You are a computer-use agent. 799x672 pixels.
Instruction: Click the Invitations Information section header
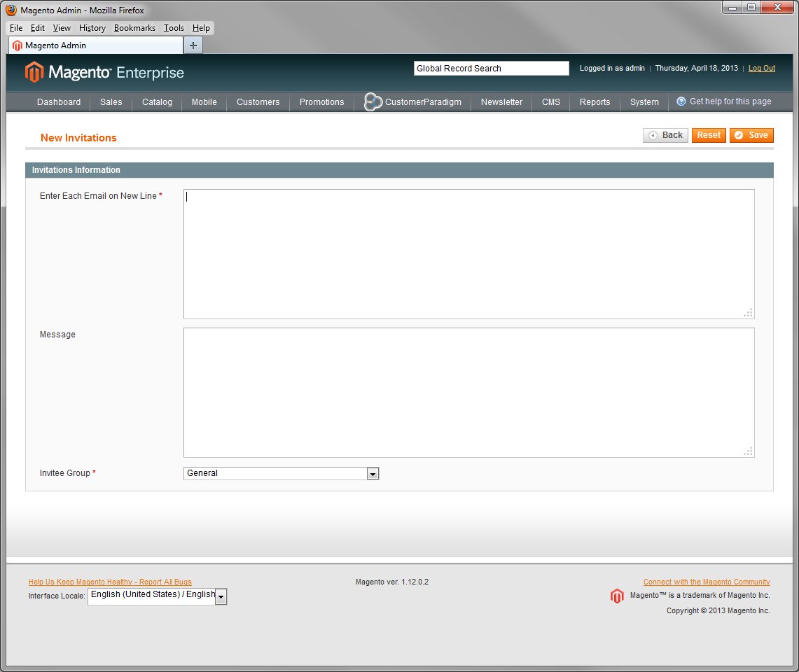[399, 170]
